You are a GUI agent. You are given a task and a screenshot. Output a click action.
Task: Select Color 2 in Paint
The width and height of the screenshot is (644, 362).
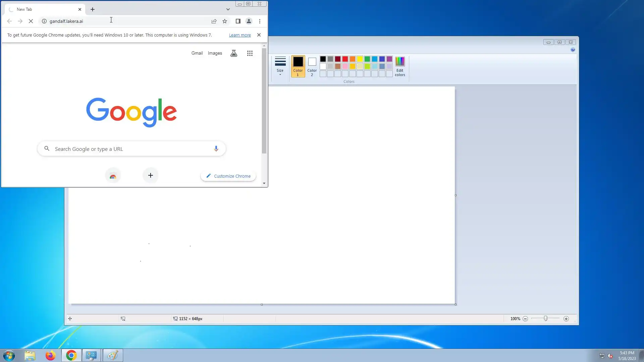click(312, 66)
